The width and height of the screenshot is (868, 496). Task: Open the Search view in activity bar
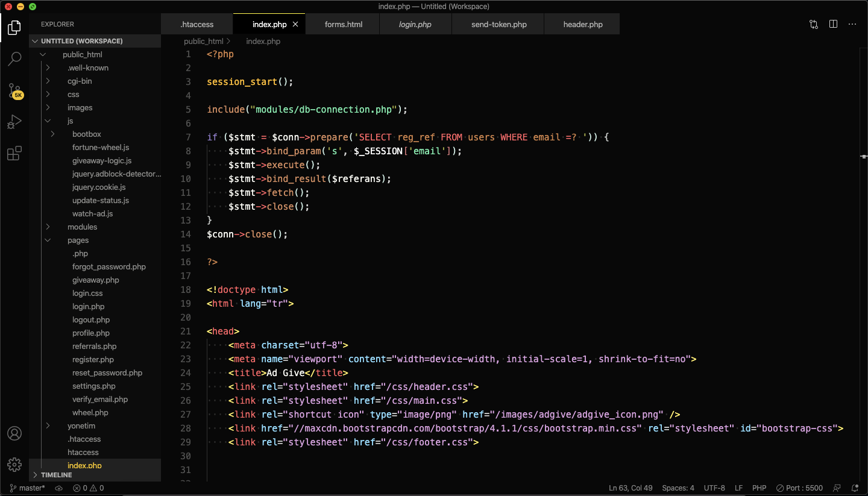[x=14, y=58]
